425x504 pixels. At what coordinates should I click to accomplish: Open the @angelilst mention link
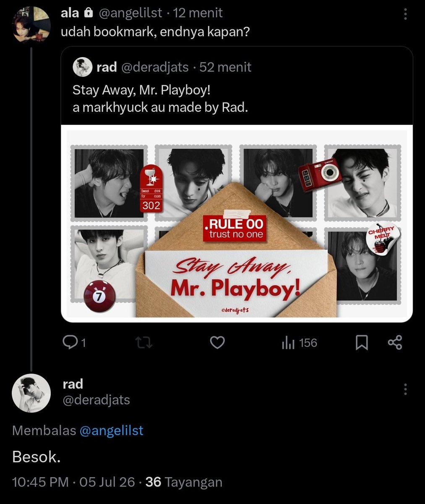[111, 430]
